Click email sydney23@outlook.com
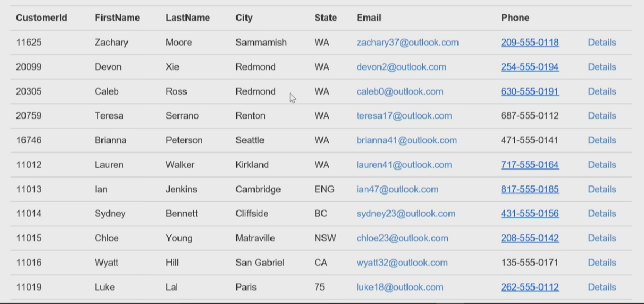The width and height of the screenshot is (644, 304). pyautogui.click(x=406, y=214)
